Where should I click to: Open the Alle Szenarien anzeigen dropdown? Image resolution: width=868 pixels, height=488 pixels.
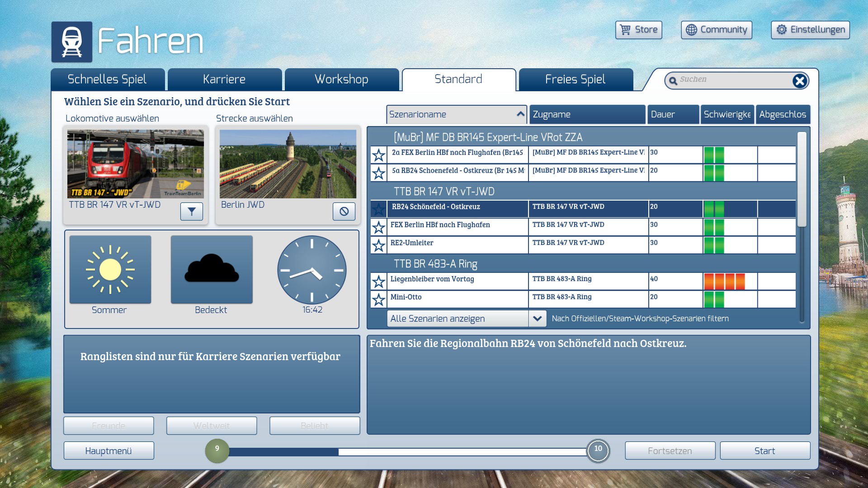point(537,319)
